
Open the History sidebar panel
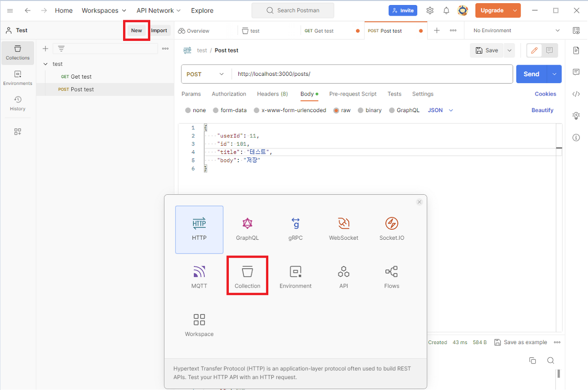18,103
